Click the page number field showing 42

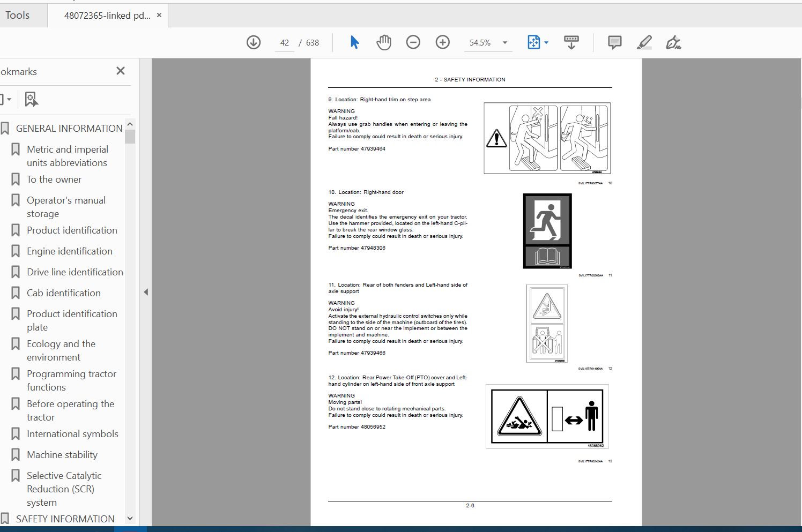285,43
